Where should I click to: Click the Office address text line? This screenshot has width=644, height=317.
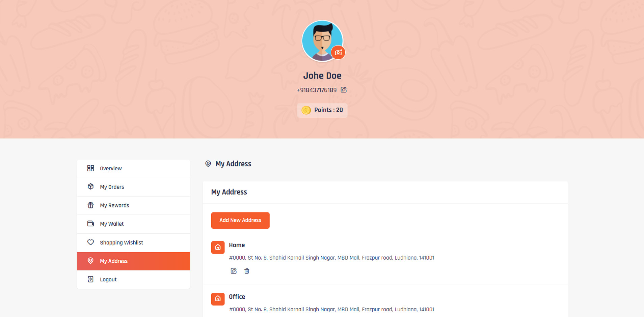click(x=331, y=309)
